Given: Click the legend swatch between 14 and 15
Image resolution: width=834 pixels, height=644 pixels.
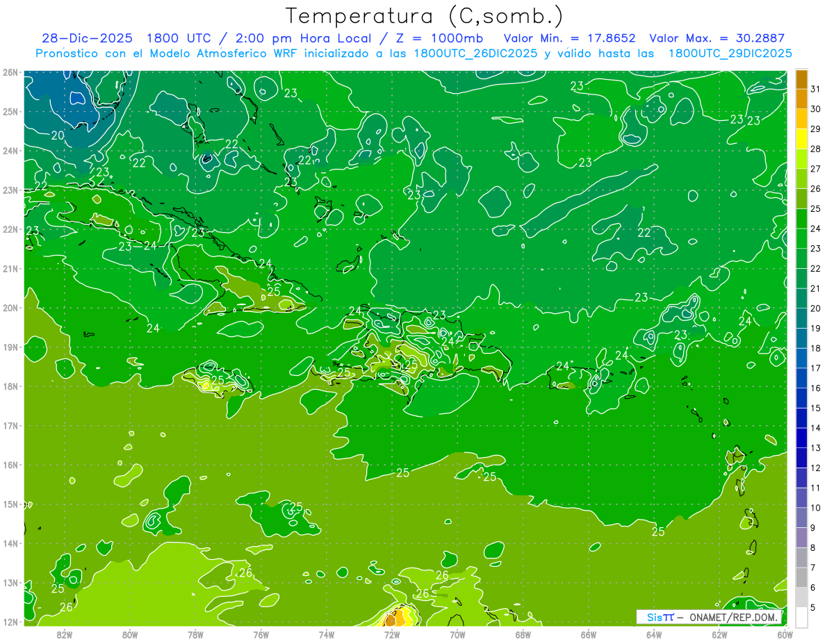Looking at the screenshot, I should click(x=801, y=418).
